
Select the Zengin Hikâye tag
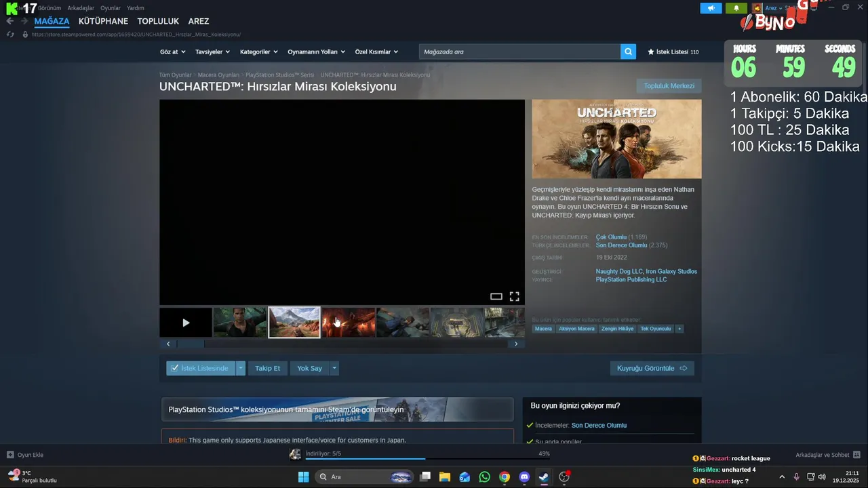617,329
